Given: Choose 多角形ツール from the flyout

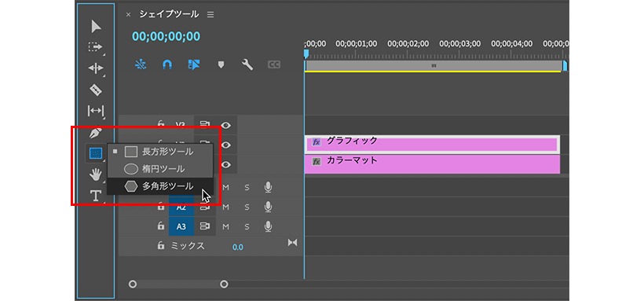Looking at the screenshot, I should pyautogui.click(x=160, y=186).
